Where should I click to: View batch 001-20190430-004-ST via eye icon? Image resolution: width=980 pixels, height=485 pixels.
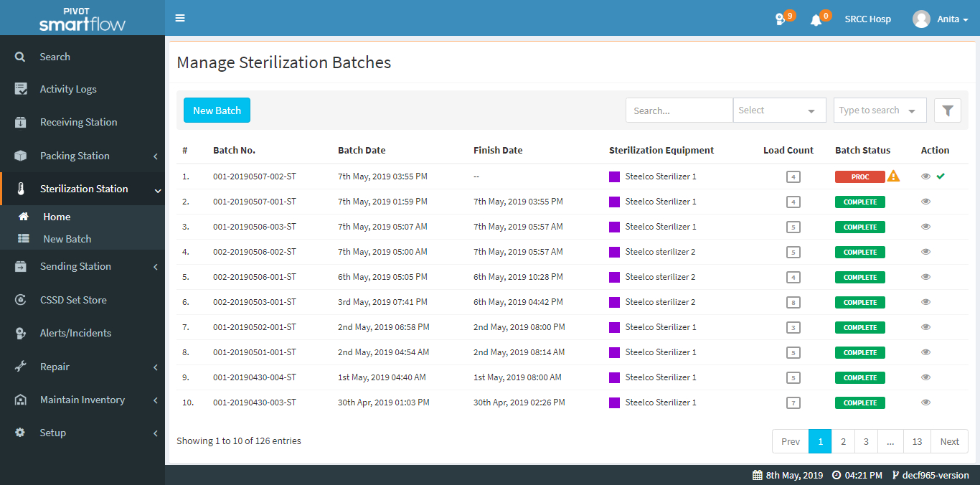click(x=926, y=377)
